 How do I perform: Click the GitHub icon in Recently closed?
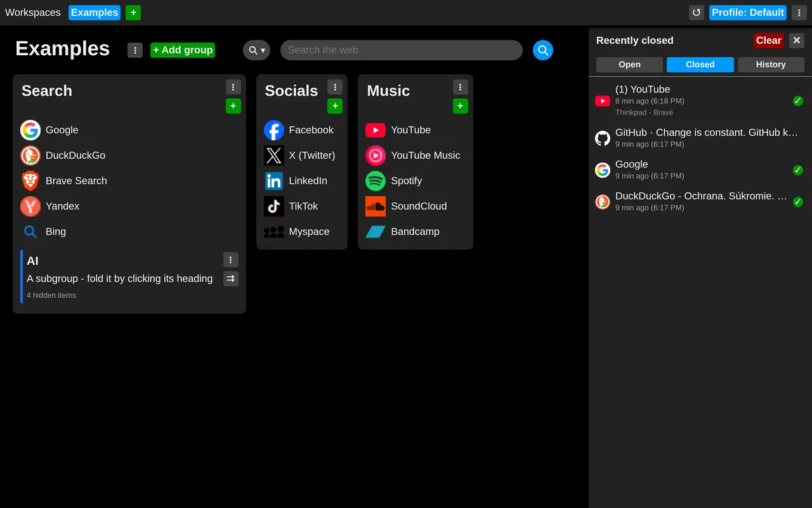(603, 138)
